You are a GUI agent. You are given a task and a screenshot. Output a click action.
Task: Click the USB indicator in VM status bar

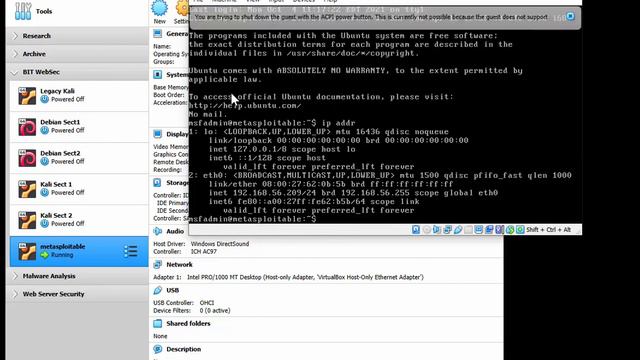pos(458,230)
